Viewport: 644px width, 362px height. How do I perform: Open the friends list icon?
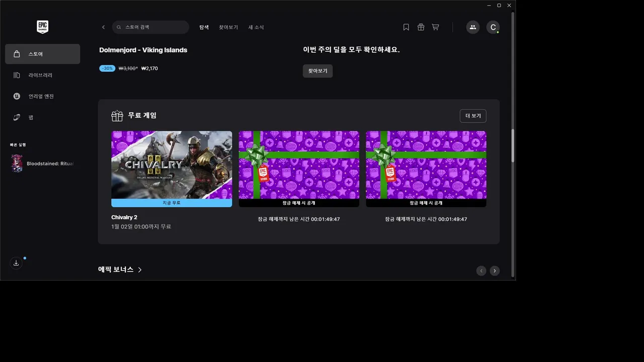click(472, 27)
